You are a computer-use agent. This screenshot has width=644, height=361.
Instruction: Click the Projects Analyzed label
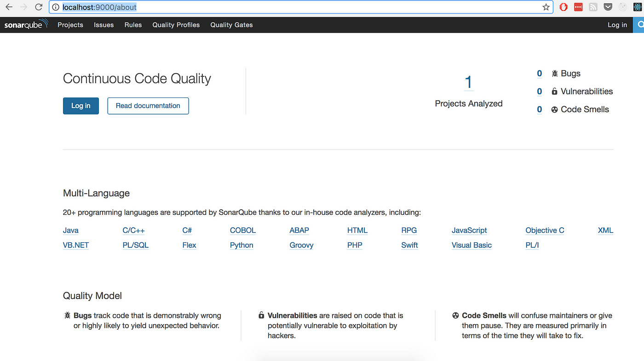click(x=469, y=103)
